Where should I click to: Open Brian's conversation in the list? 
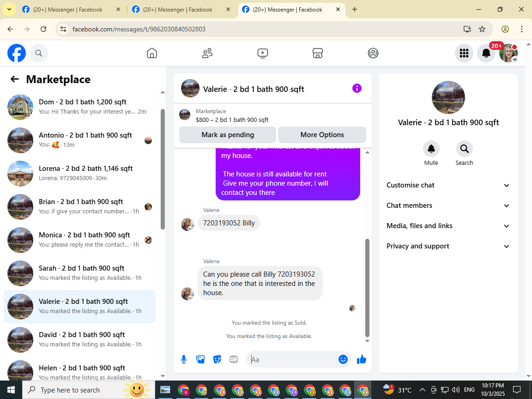click(80, 206)
